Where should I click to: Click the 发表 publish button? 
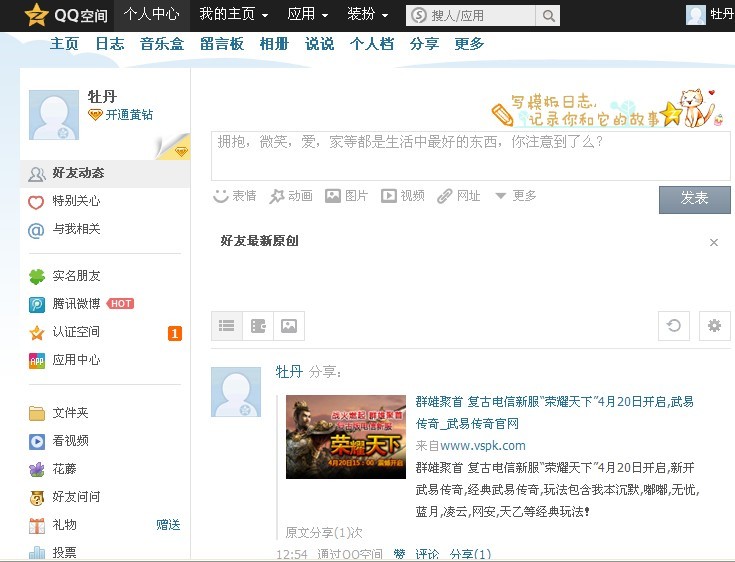(695, 200)
